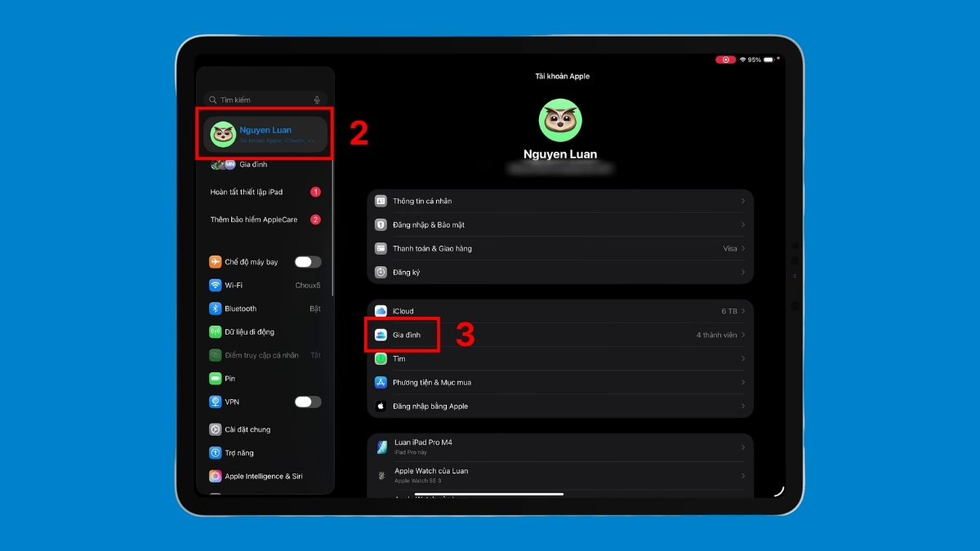
Task: Click the Thanh toán & Giao hàng card icon
Action: tap(381, 248)
